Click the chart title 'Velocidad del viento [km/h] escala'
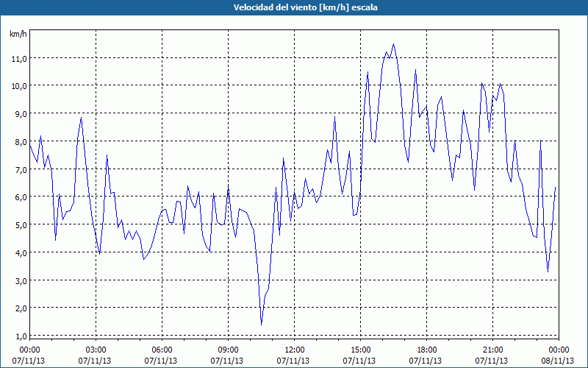This screenshot has width=588, height=368. (x=305, y=7)
